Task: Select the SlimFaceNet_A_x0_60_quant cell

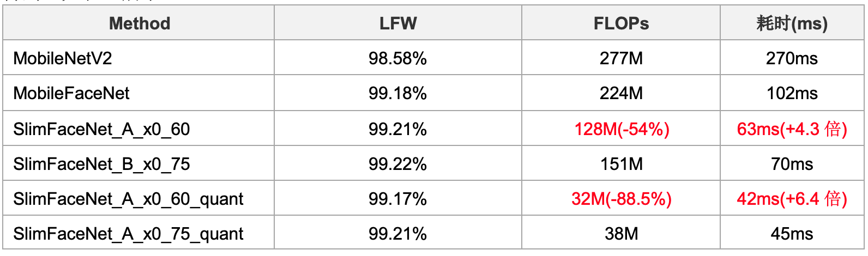Action: click(139, 199)
